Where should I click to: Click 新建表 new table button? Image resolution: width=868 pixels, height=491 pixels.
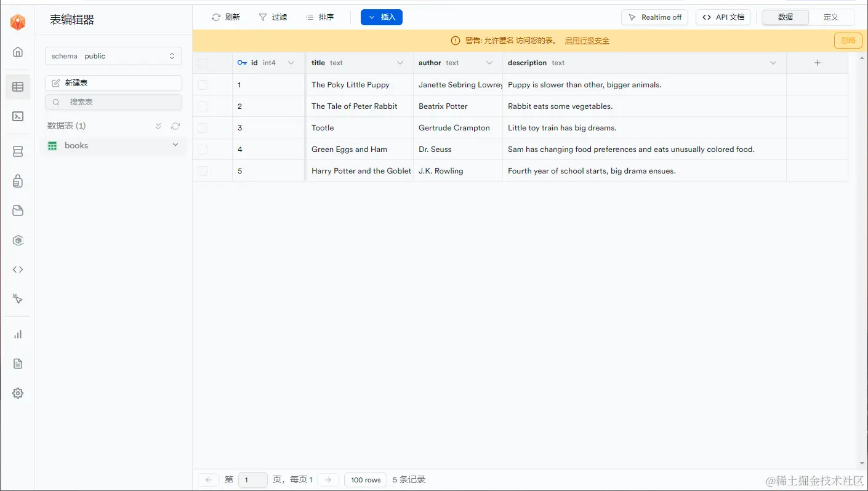pyautogui.click(x=113, y=83)
